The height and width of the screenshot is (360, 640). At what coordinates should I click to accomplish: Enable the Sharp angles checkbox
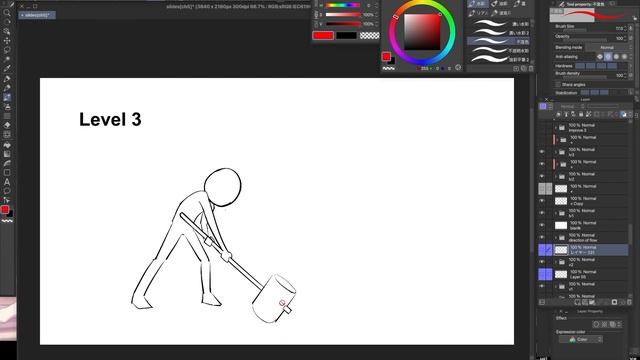pos(558,84)
